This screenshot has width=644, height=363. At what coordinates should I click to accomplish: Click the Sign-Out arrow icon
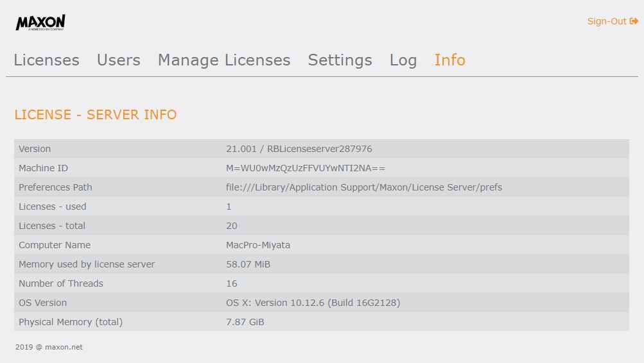tap(634, 21)
